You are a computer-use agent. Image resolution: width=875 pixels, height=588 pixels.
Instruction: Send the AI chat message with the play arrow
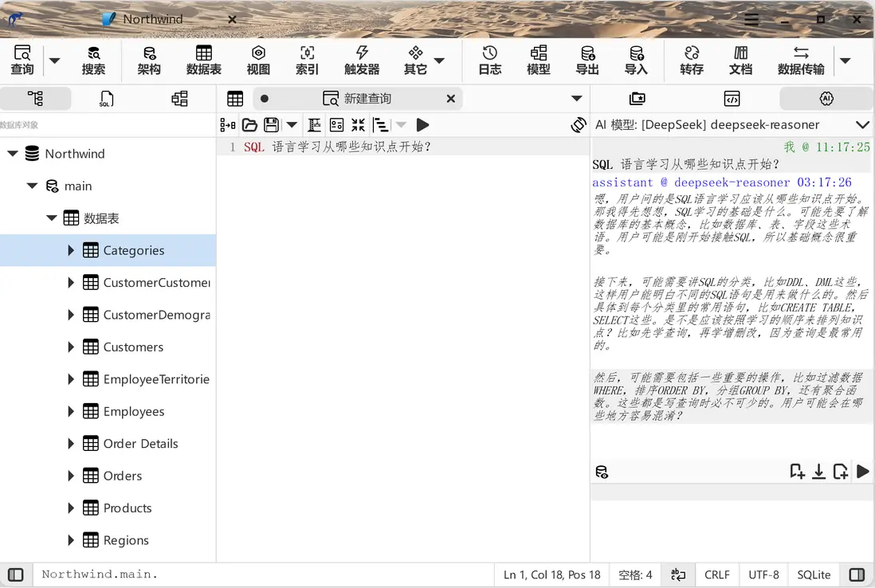(862, 471)
